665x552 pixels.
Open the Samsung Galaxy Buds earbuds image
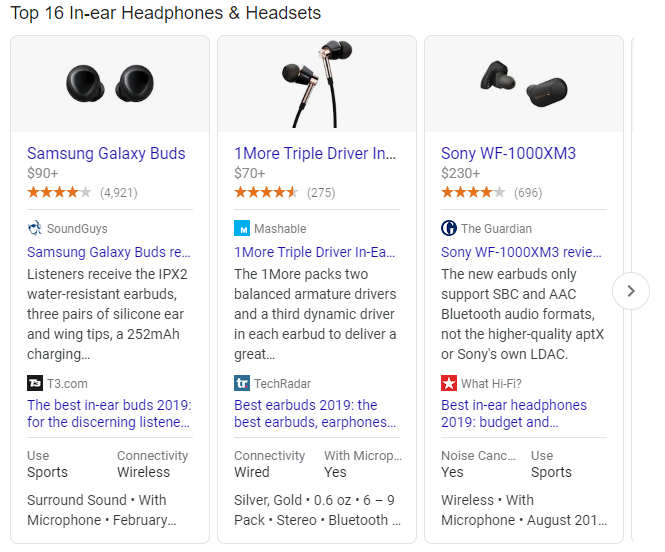110,84
